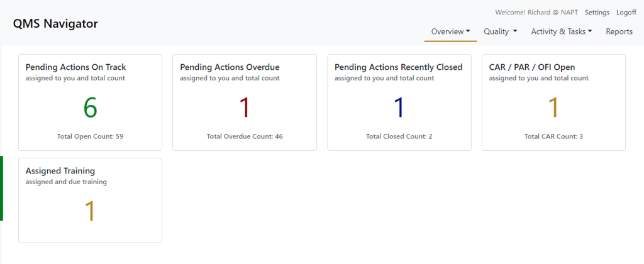This screenshot has height=264, width=644.
Task: Click the blue recently closed count 1
Action: 399,108
